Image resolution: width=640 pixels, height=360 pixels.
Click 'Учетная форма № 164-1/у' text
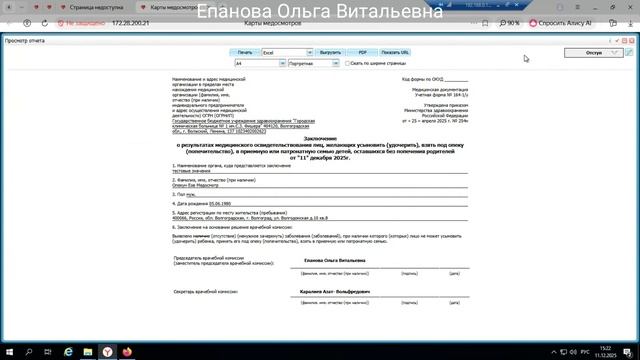(442, 95)
